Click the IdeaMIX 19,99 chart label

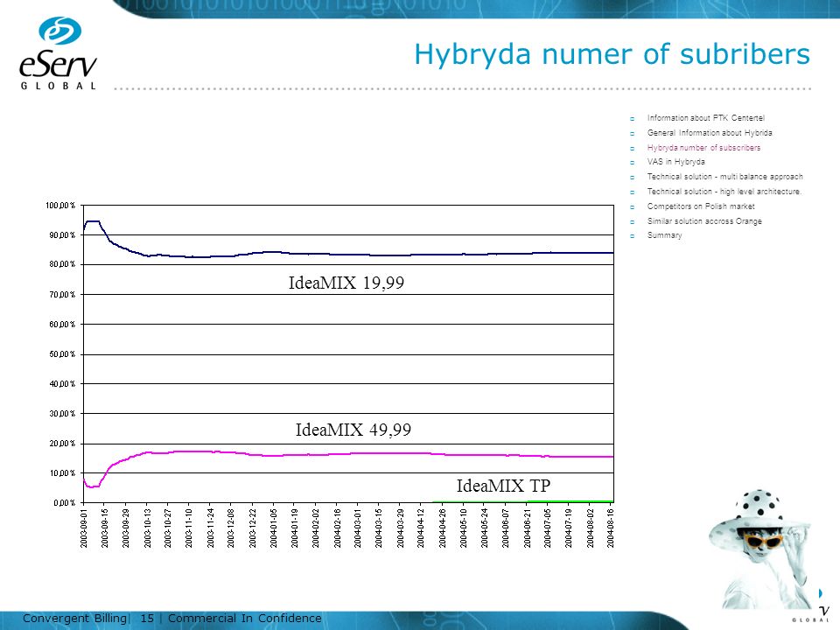(346, 283)
